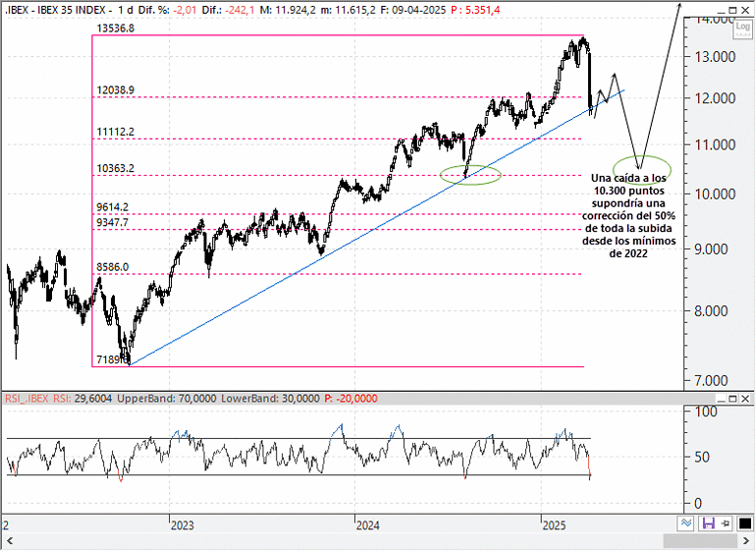This screenshot has width=756, height=551.
Task: Click the 'RSI: 29,6004' value
Action: pyautogui.click(x=82, y=399)
